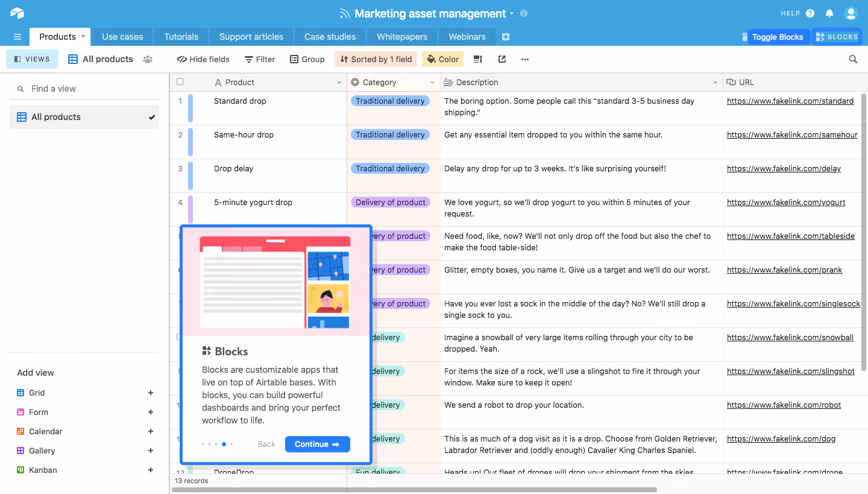The height and width of the screenshot is (494, 868).
Task: Add a Calendar view with its plus
Action: 151,431
